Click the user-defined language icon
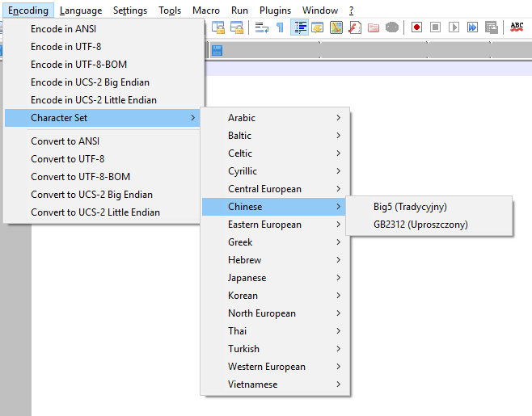 (x=318, y=27)
